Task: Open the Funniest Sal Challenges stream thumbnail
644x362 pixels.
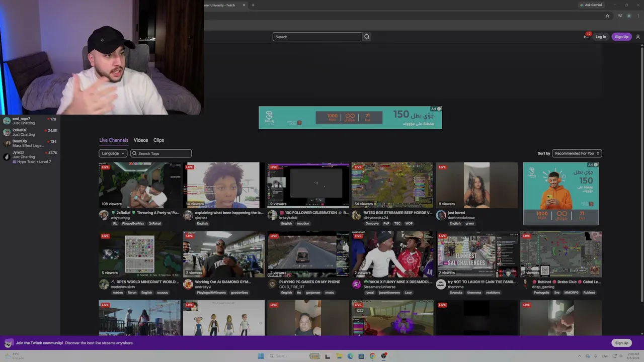Action: point(477,254)
